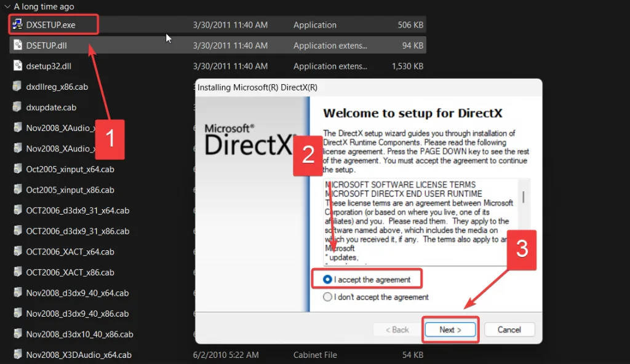Select the OCT2006_XACT_x64.cab file name
The height and width of the screenshot is (364, 630).
click(x=70, y=251)
